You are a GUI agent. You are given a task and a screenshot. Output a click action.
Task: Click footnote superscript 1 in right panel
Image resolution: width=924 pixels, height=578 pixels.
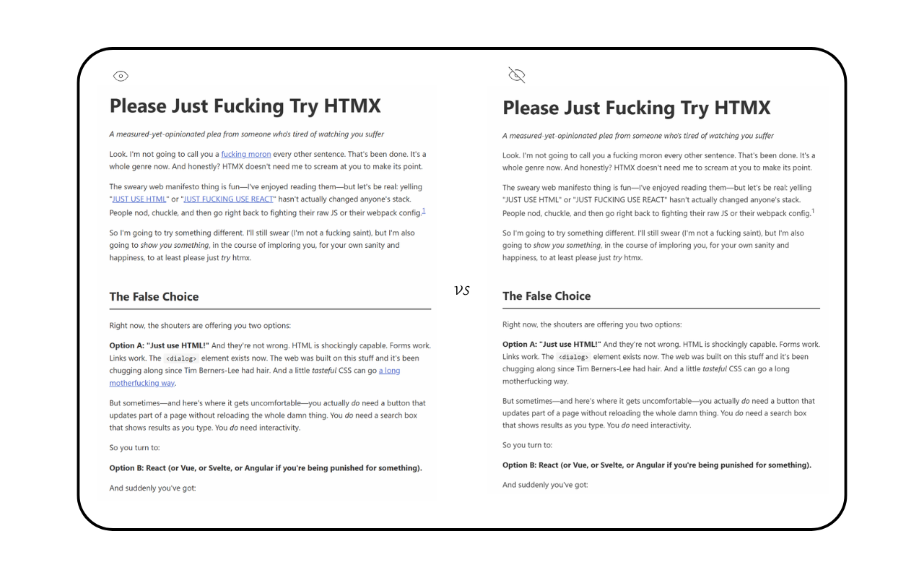pos(813,211)
